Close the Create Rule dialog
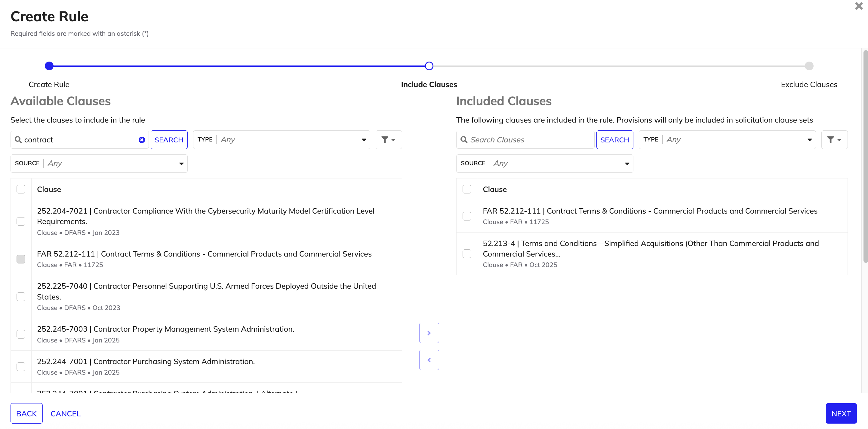This screenshot has width=868, height=429. (859, 6)
